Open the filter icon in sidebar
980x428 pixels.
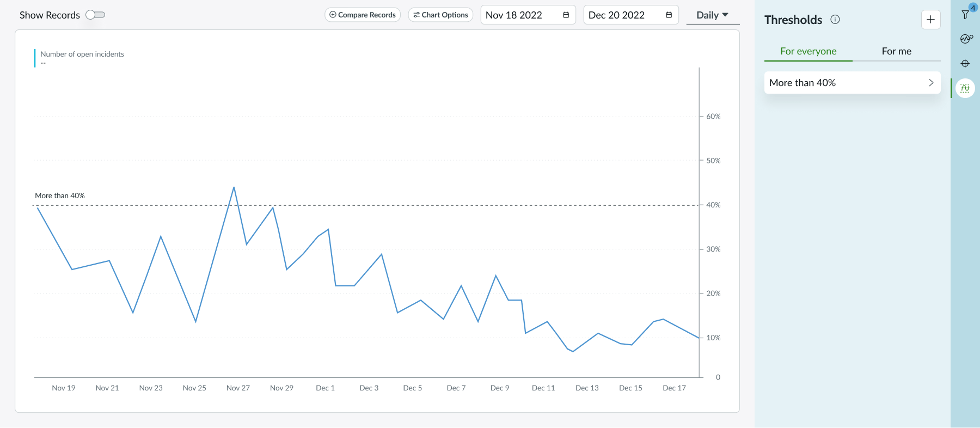point(966,14)
